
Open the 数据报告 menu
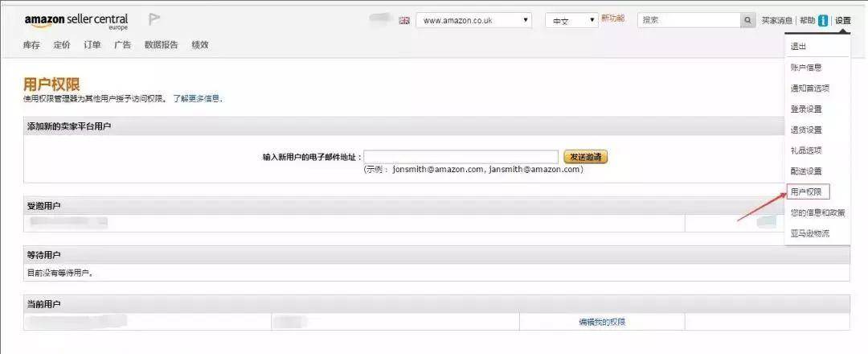click(161, 45)
